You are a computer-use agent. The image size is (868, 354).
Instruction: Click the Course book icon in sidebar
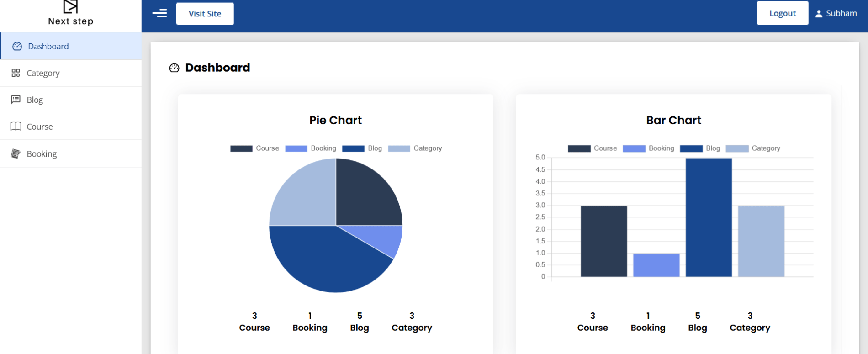16,127
